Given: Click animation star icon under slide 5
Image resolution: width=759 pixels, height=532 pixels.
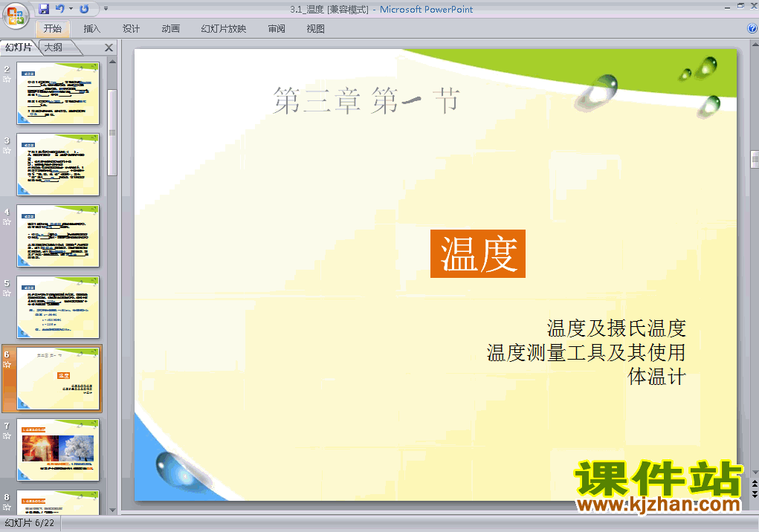Looking at the screenshot, I should coord(7,293).
